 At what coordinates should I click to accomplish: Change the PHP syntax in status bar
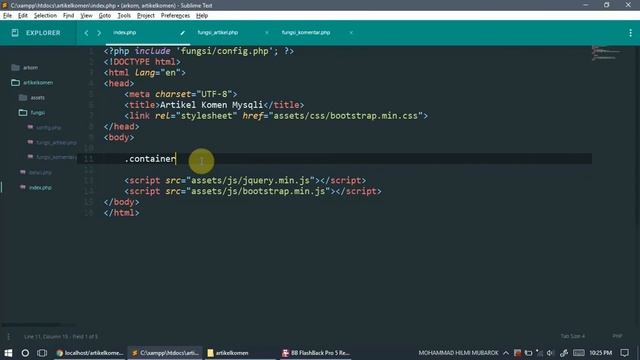617,336
